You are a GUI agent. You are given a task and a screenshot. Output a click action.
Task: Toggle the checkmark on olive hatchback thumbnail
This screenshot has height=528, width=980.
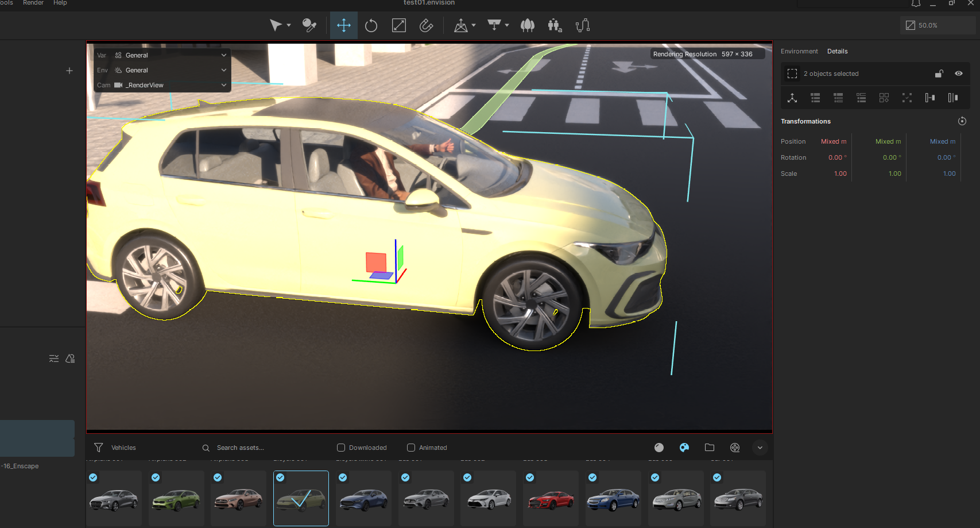tap(280, 477)
